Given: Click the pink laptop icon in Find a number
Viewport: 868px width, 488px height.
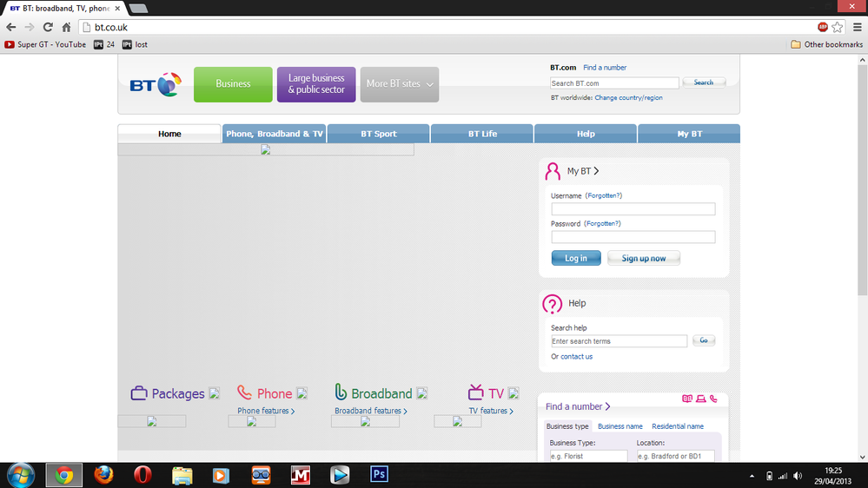Looking at the screenshot, I should pyautogui.click(x=701, y=399).
